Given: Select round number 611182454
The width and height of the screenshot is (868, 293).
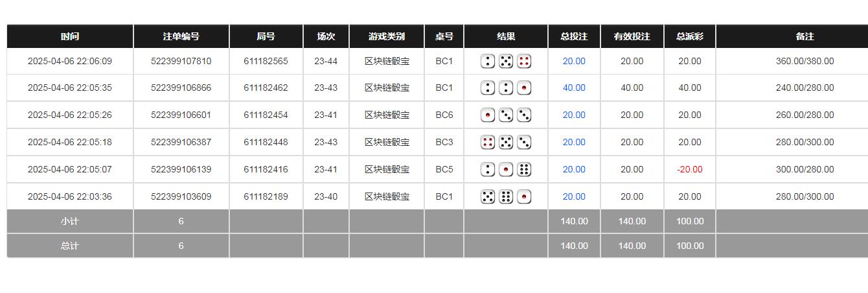Looking at the screenshot, I should (x=266, y=115).
